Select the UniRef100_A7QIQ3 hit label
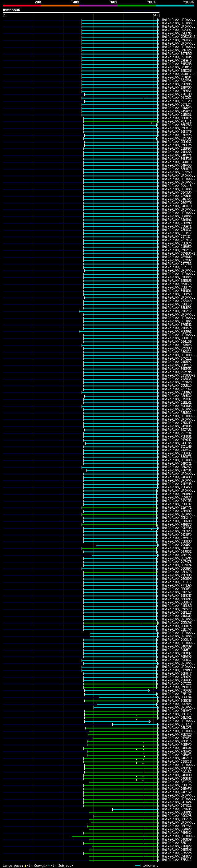 tap(177, 95)
